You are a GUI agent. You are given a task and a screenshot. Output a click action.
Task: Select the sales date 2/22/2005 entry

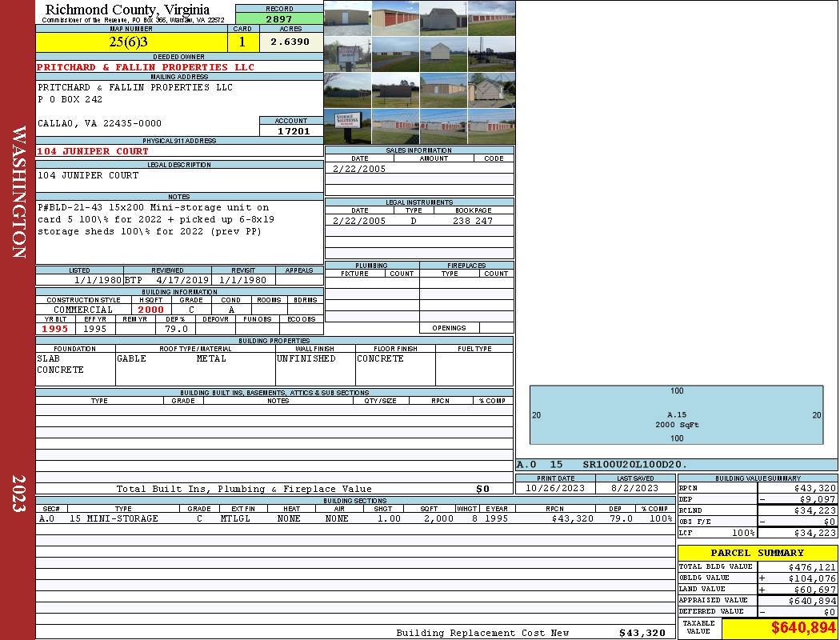[x=359, y=169]
